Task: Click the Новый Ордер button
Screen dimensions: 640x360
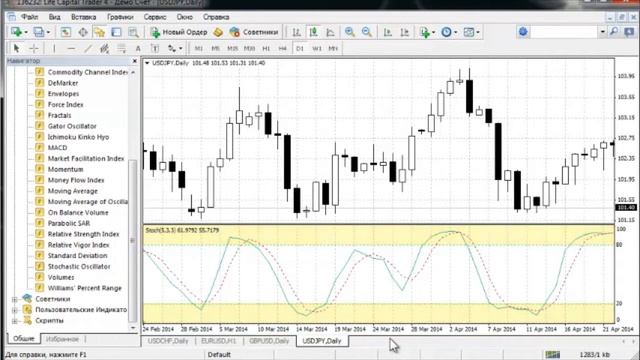Action: (x=179, y=32)
